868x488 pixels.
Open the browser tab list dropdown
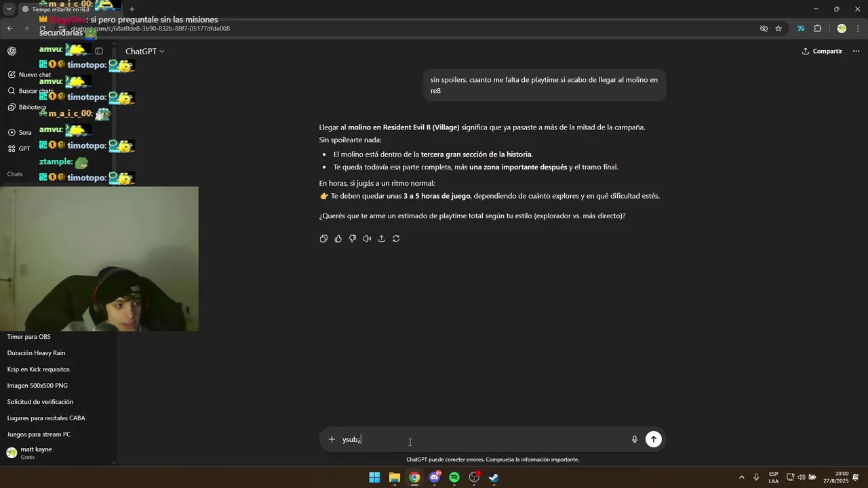9,9
